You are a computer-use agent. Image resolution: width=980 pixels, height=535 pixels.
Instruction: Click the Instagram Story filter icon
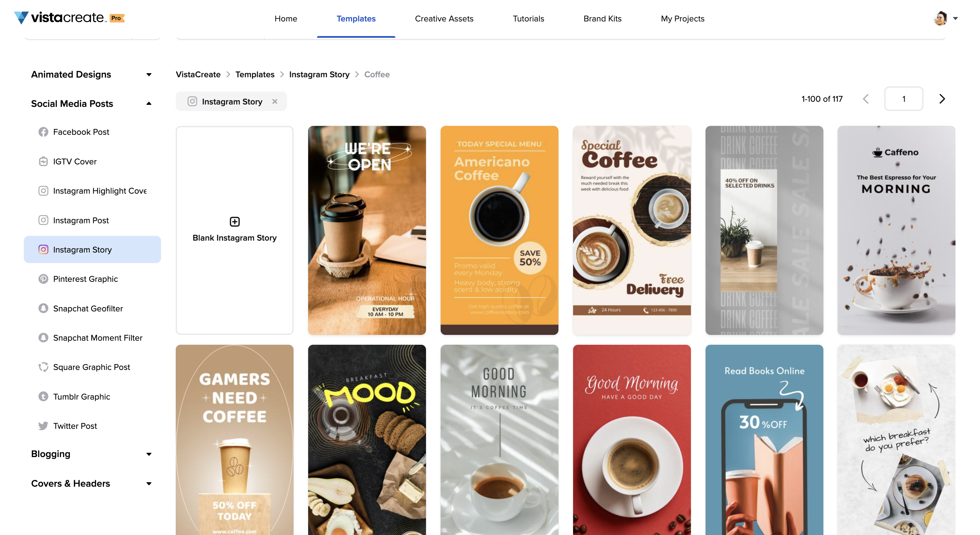click(192, 101)
